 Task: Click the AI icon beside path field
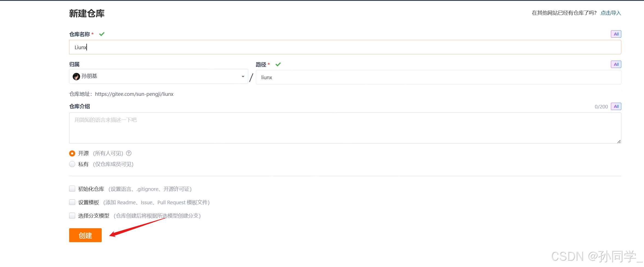(x=616, y=64)
